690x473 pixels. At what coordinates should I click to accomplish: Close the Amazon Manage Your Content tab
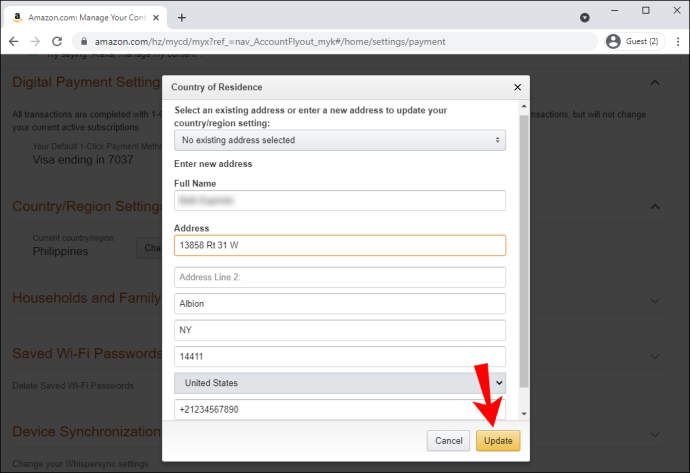click(x=156, y=18)
